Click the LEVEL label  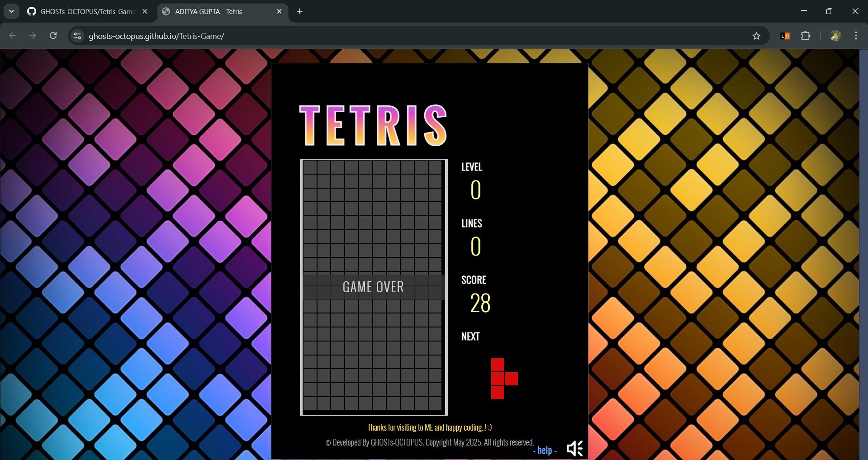[472, 167]
